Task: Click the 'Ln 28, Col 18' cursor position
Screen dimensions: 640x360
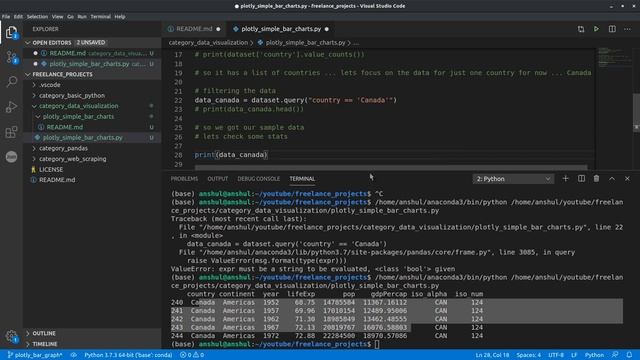Action: 492,355
